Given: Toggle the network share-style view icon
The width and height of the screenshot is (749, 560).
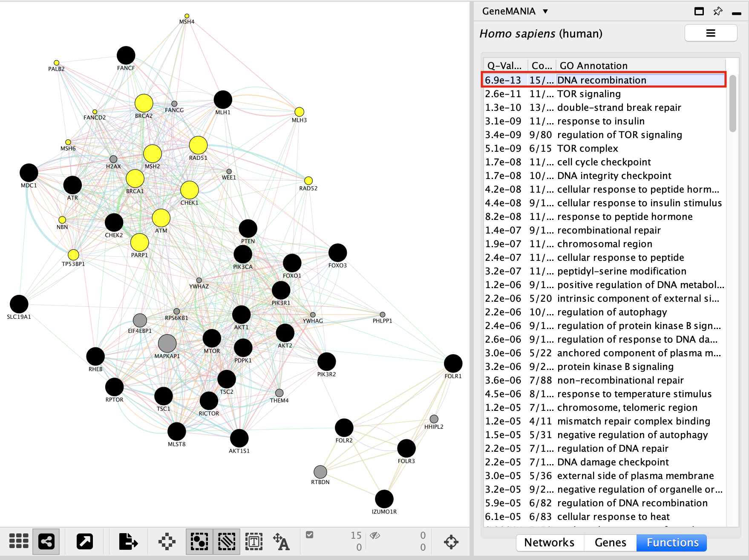Looking at the screenshot, I should tap(46, 541).
